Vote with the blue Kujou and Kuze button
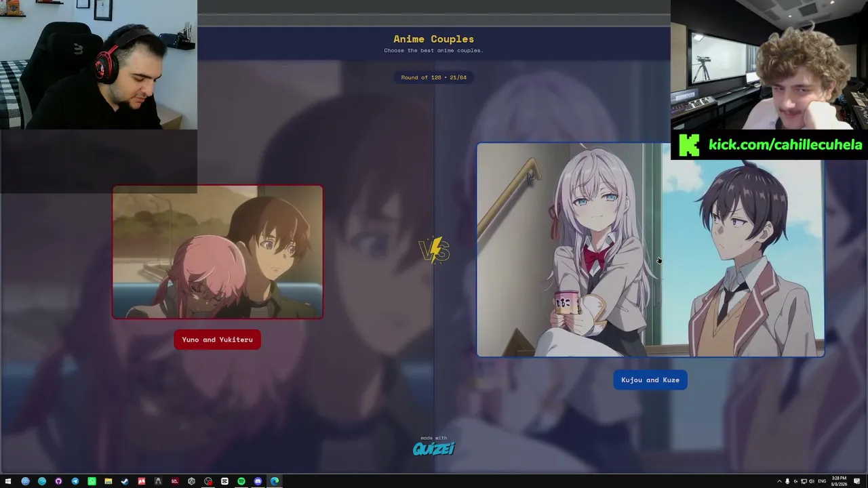 pos(650,380)
